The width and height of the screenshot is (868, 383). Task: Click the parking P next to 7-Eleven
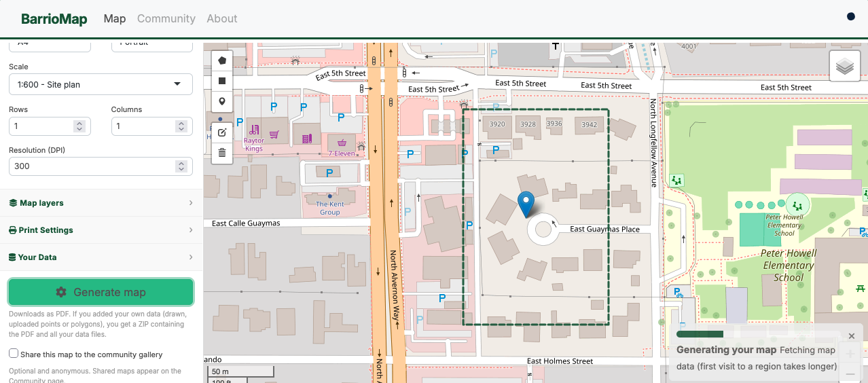[341, 117]
